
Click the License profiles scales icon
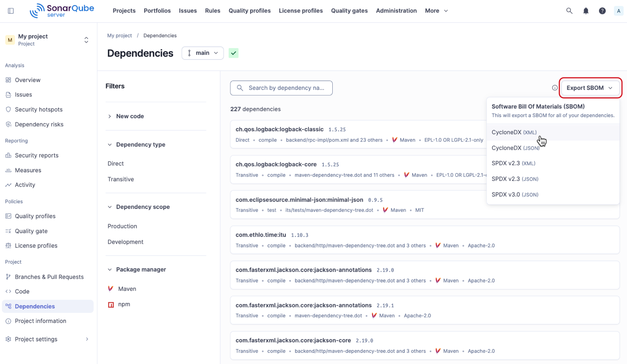pos(8,246)
